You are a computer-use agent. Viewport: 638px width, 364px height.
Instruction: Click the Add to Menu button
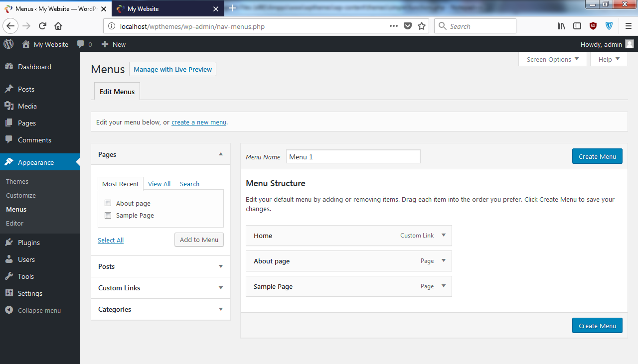click(x=199, y=240)
